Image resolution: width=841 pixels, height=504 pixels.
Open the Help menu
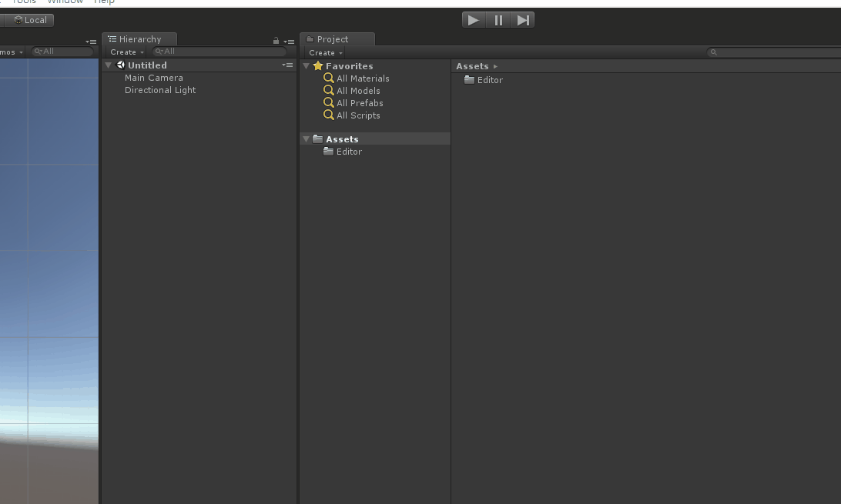pos(104,2)
